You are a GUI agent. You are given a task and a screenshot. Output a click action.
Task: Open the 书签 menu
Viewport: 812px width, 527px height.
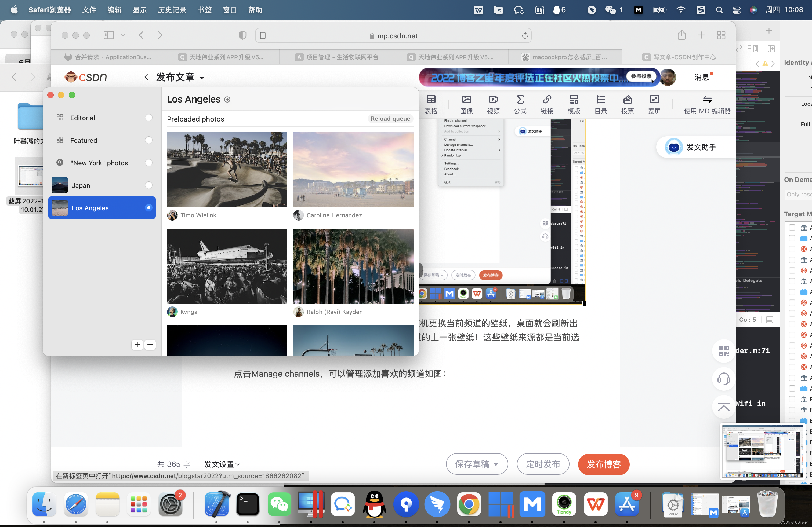click(204, 10)
